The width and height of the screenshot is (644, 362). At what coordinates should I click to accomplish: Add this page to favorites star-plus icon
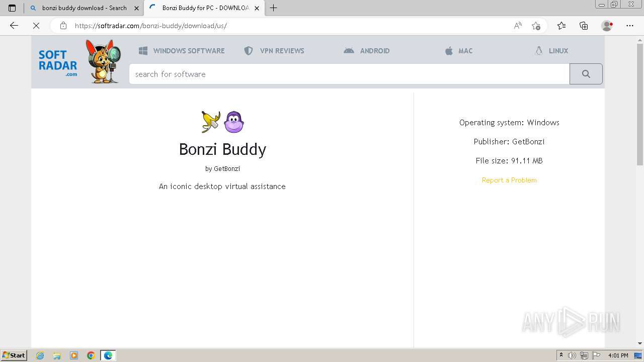click(536, 26)
